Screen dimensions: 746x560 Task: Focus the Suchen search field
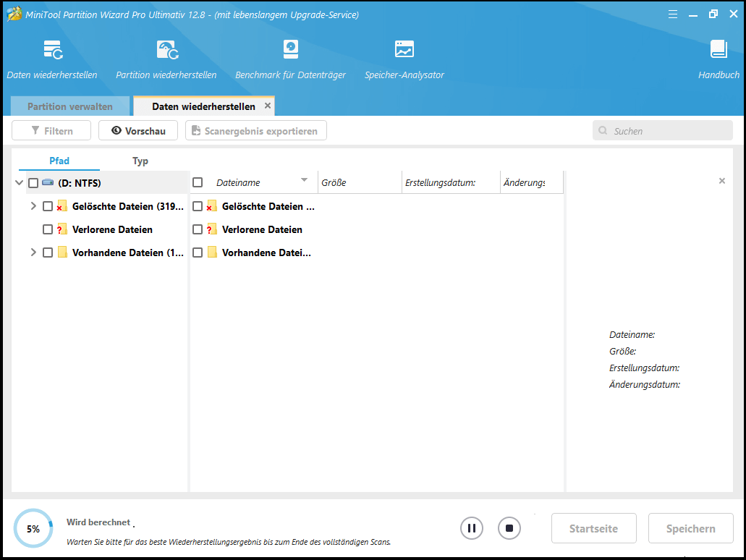pyautogui.click(x=663, y=130)
